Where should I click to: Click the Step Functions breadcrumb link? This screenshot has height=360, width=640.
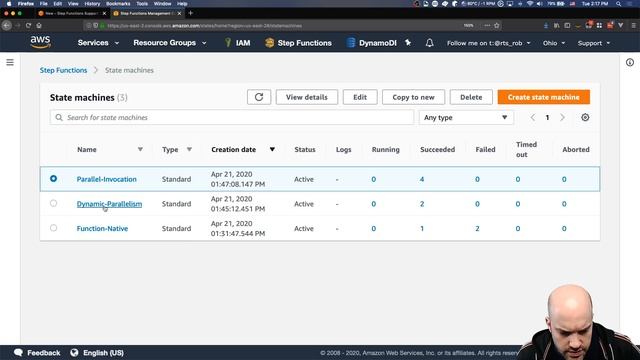point(63,70)
